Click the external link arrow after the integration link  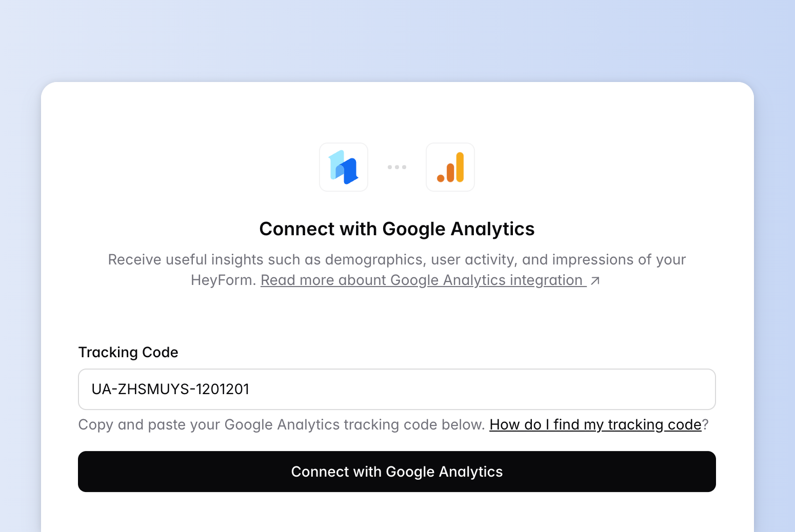point(595,280)
